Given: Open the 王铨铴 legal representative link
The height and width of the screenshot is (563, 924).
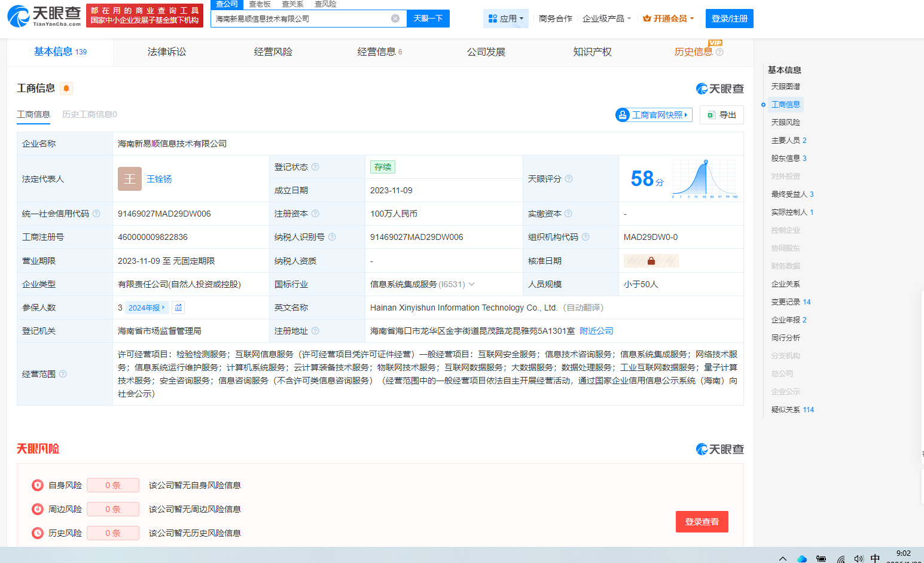Looking at the screenshot, I should (x=159, y=179).
